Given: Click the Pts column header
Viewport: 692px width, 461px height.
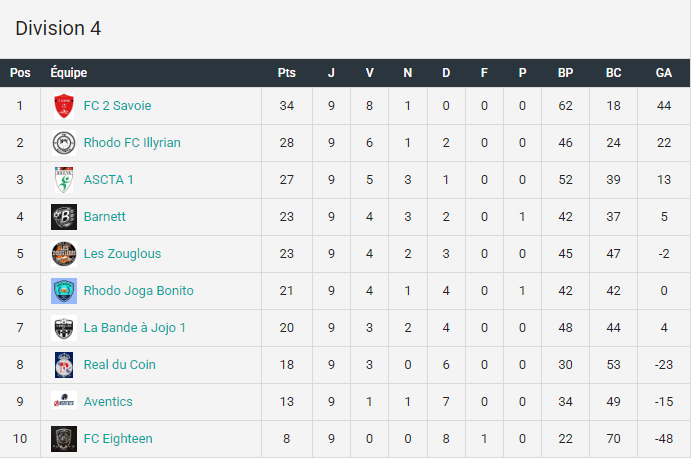Looking at the screenshot, I should (x=287, y=73).
